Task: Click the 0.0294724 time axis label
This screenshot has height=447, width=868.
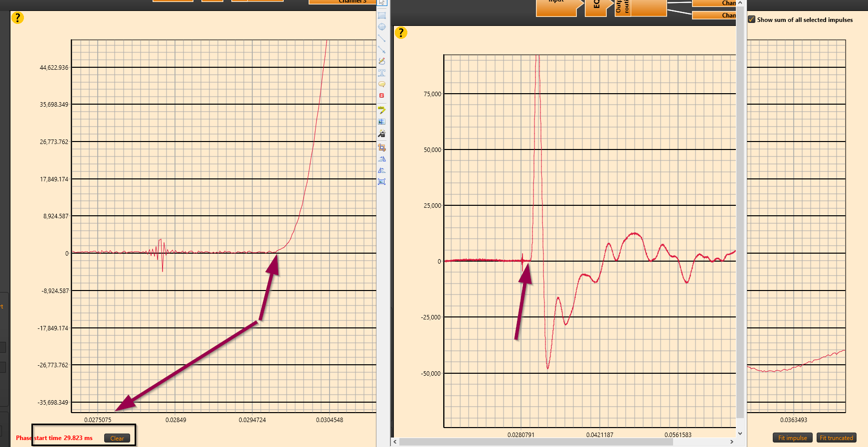Action: click(252, 420)
